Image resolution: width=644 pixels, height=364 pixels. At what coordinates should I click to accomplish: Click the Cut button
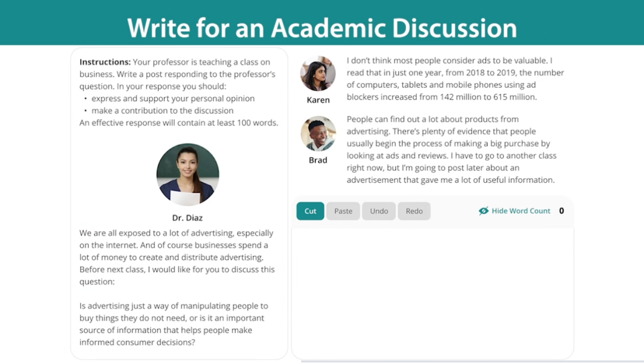tap(310, 211)
